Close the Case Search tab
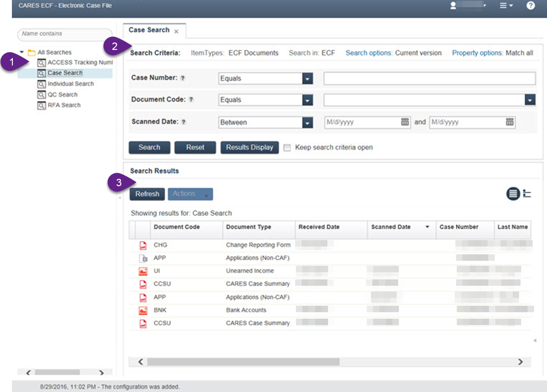This screenshot has height=392, width=547. [x=177, y=32]
